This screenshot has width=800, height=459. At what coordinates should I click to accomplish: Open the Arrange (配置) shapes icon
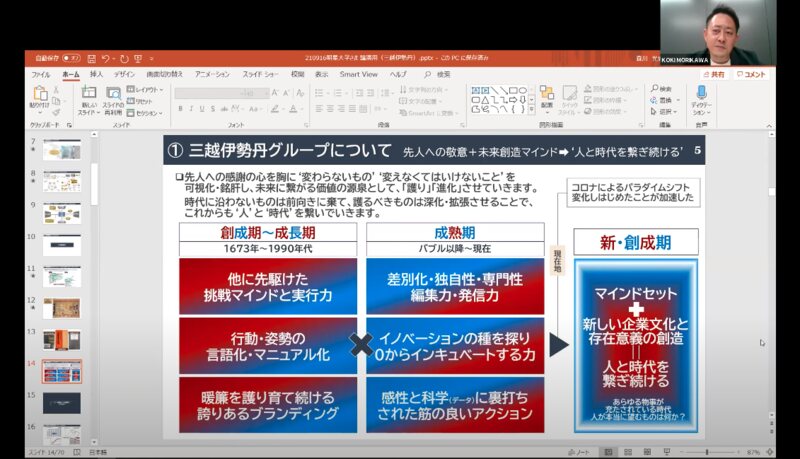click(546, 96)
